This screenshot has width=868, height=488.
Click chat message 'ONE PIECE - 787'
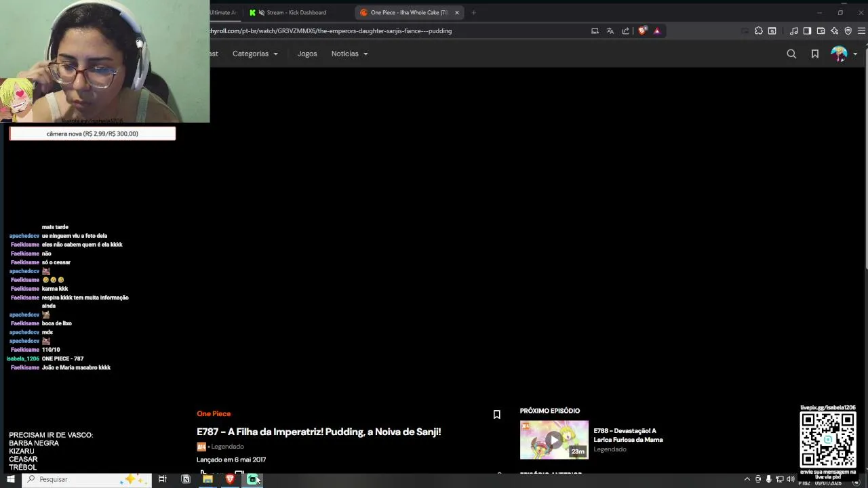pos(62,359)
